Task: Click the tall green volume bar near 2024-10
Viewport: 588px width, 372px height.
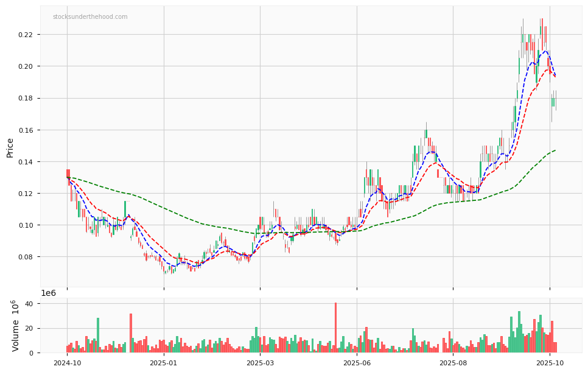Action: coord(98,336)
